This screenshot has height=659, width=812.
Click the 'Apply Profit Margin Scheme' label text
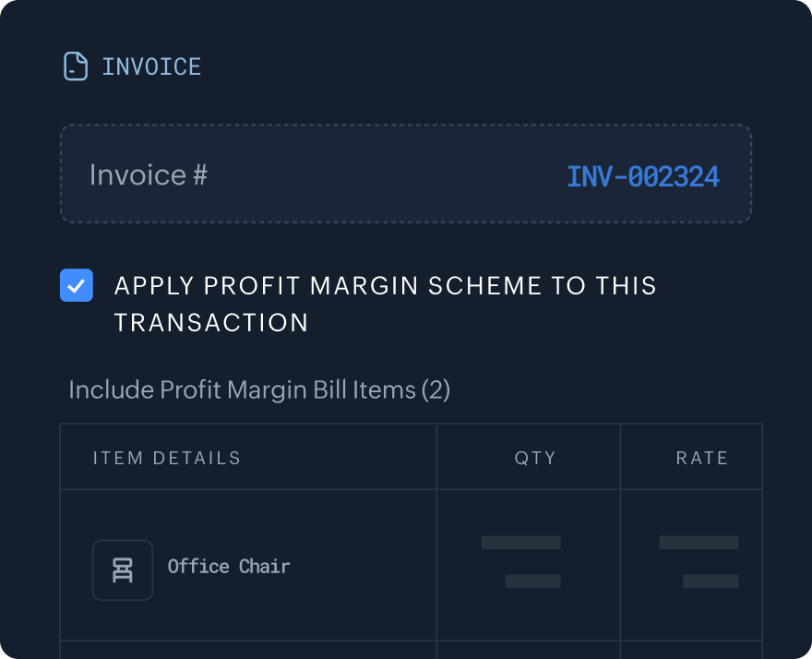coord(385,286)
